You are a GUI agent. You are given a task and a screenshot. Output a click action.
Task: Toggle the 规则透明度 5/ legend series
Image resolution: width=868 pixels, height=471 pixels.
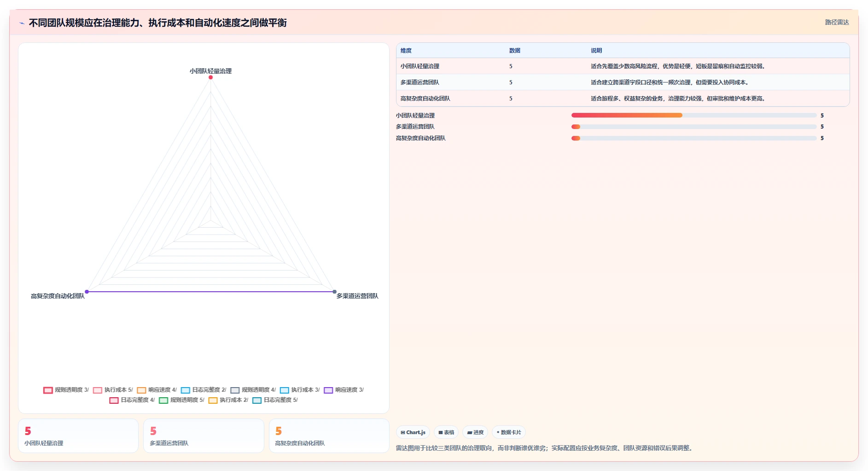181,400
